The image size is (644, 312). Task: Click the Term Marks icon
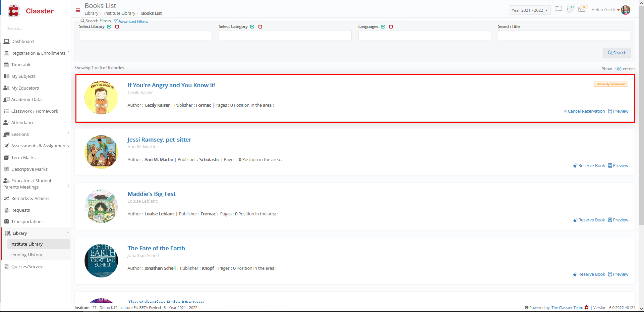[x=6, y=158]
